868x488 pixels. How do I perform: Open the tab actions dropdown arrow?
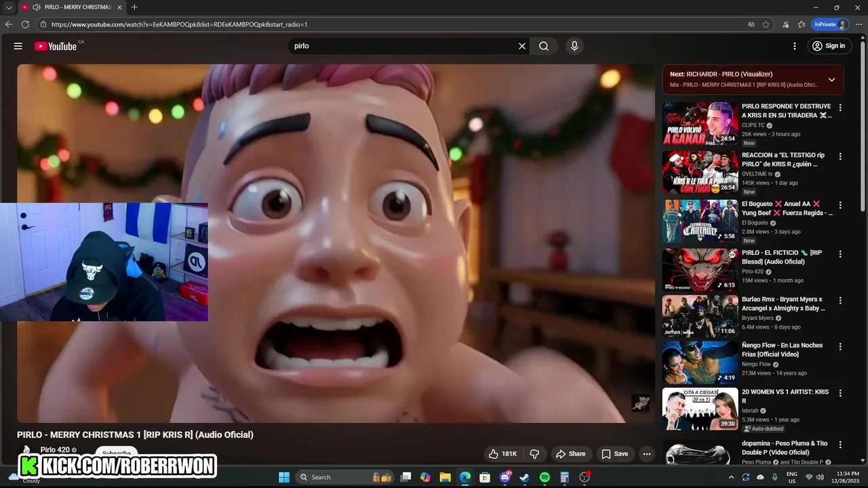point(8,7)
